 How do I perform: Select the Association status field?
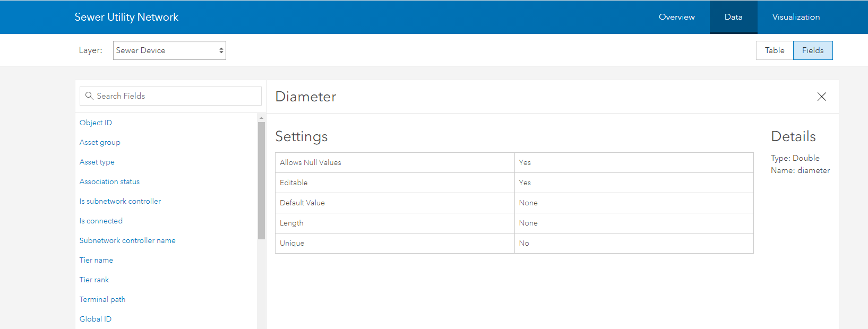109,181
